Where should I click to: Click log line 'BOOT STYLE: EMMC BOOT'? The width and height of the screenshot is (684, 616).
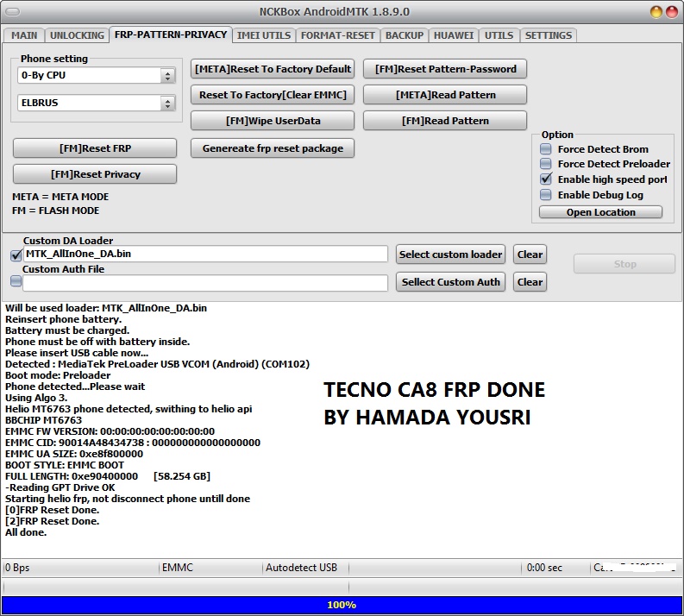coord(65,465)
